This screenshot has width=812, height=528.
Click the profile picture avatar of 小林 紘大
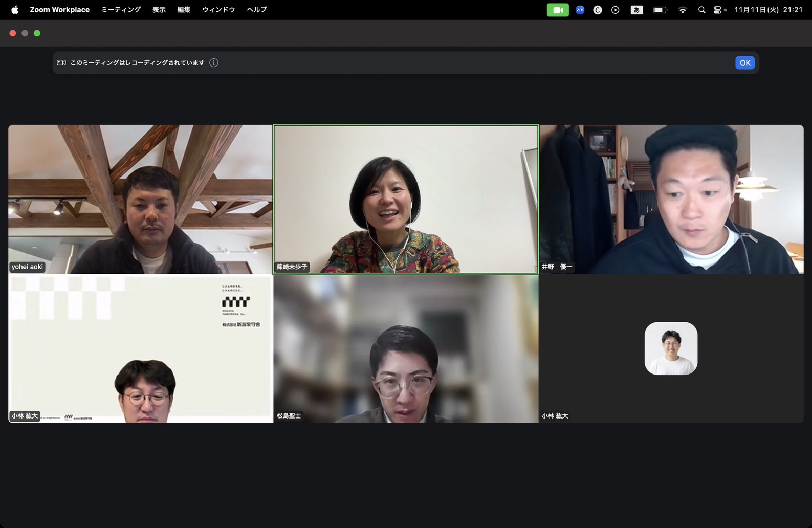click(x=671, y=348)
